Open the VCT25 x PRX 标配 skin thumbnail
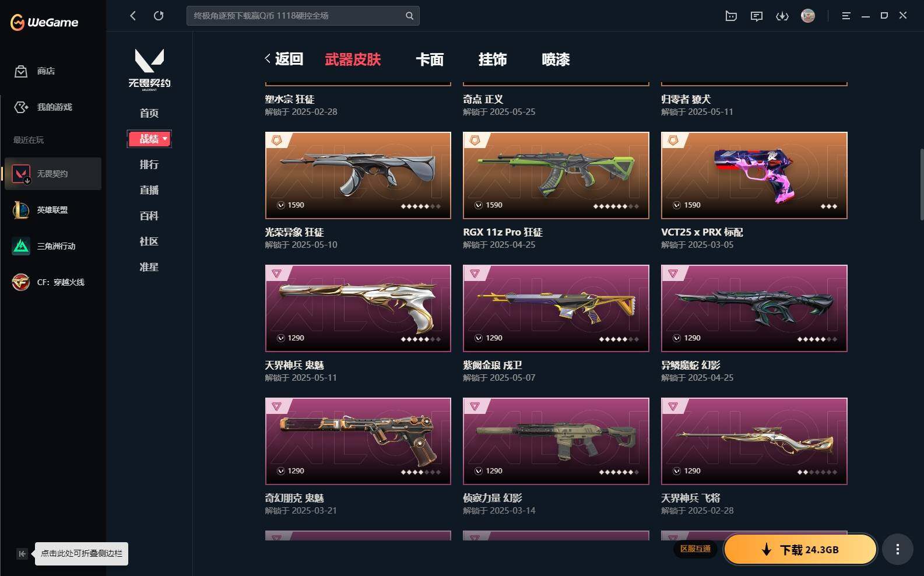This screenshot has width=924, height=576. click(754, 175)
